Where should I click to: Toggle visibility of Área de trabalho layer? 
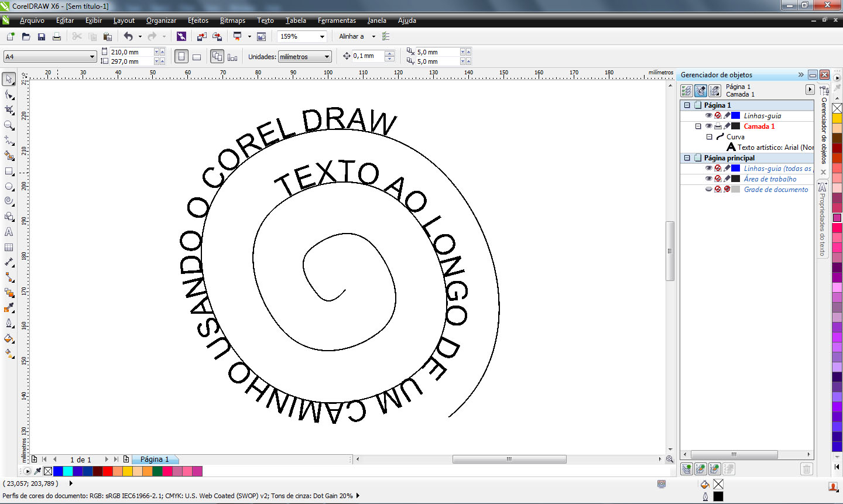tap(708, 179)
